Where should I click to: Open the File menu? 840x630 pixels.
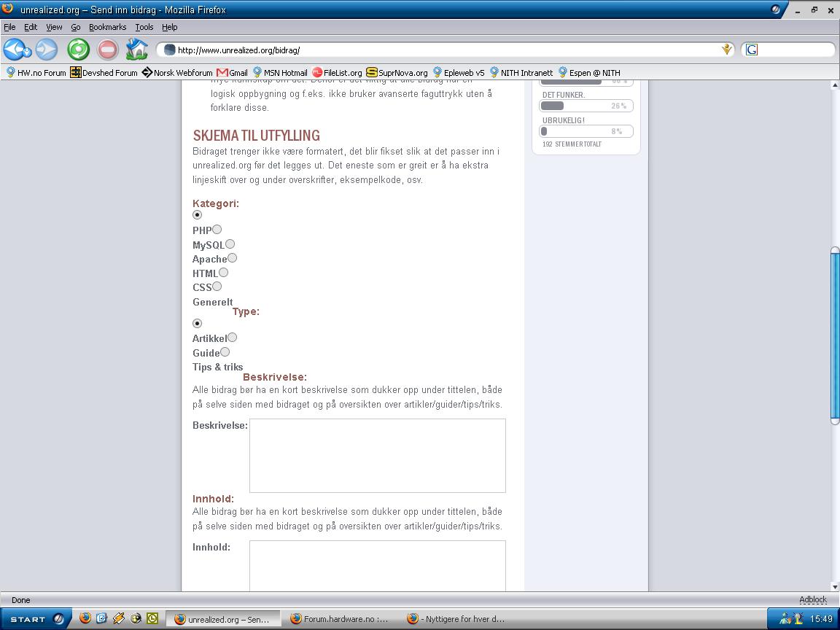[x=9, y=27]
